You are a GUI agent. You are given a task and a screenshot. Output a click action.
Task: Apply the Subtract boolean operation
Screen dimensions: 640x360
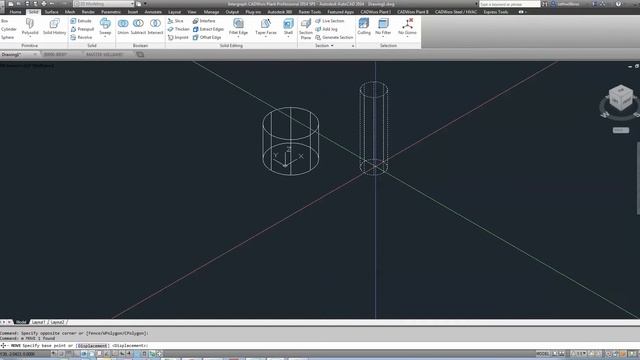(138, 26)
